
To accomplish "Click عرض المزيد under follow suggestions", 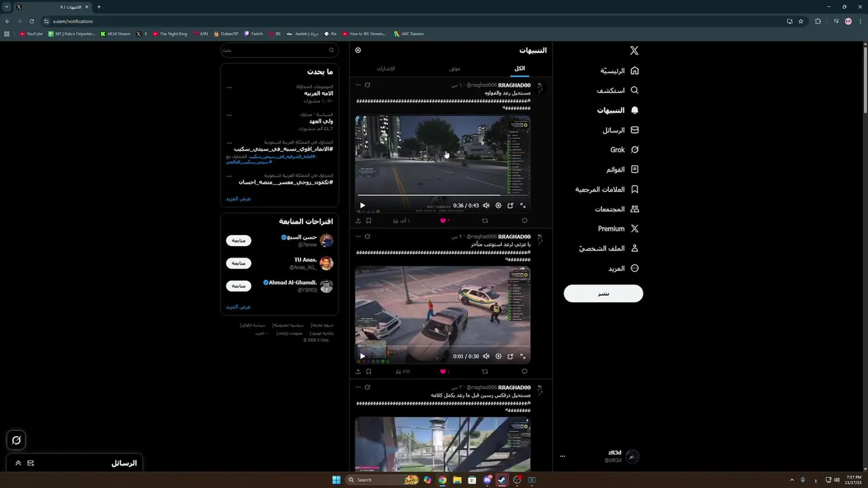I will (x=239, y=306).
